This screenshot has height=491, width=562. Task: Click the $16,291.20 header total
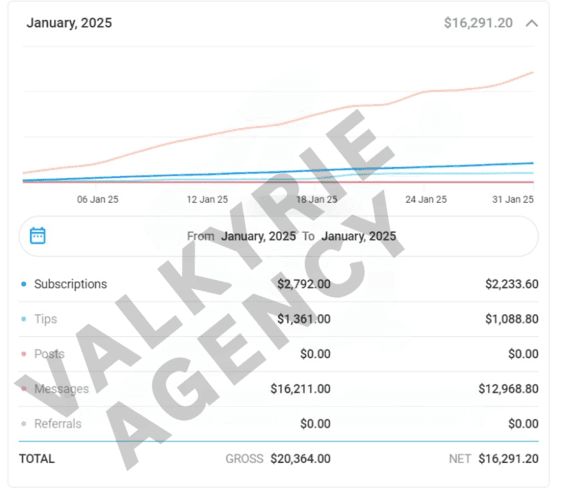coord(478,23)
